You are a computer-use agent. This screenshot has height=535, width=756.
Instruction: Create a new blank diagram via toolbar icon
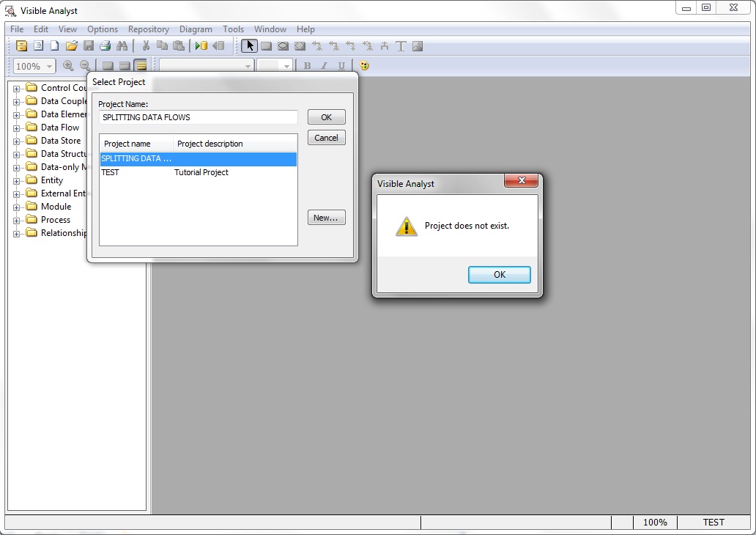click(x=54, y=46)
